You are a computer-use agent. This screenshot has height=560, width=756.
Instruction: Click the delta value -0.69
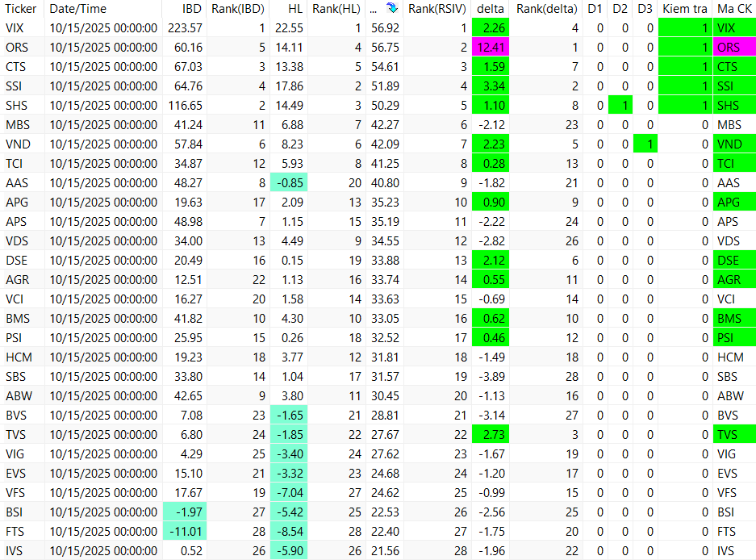click(492, 299)
